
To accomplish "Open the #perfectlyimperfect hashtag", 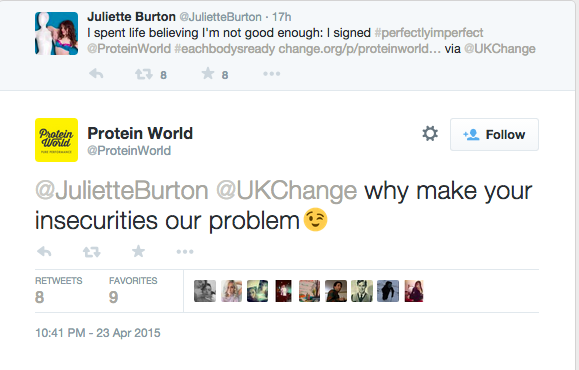I will click(429, 33).
